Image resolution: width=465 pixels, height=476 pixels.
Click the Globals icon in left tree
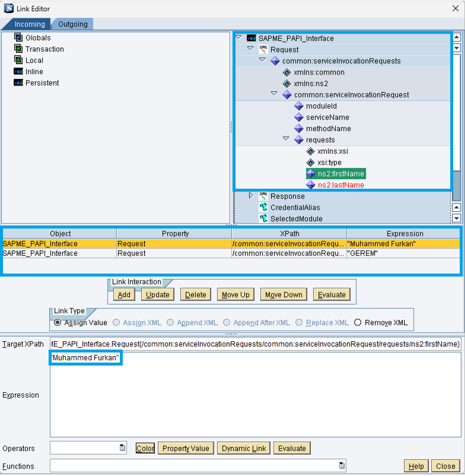(x=19, y=38)
